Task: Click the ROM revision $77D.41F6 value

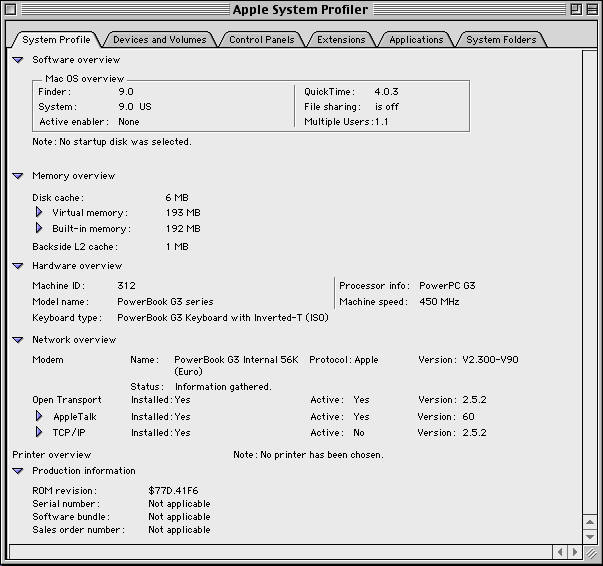Action: tap(173, 491)
